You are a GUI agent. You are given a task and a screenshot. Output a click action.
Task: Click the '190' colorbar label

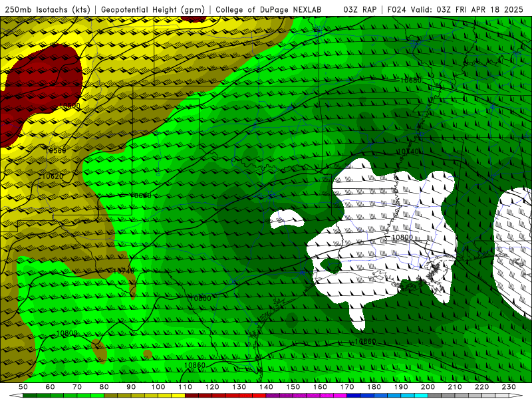(x=401, y=387)
